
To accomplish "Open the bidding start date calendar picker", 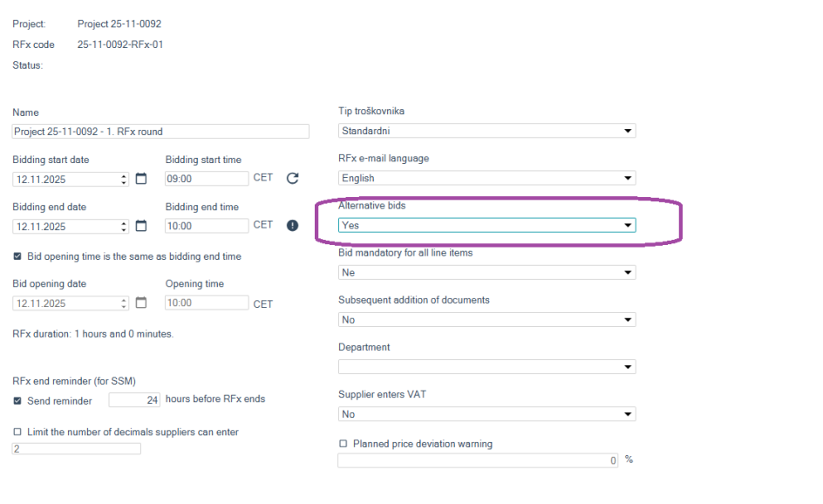I will pyautogui.click(x=141, y=179).
